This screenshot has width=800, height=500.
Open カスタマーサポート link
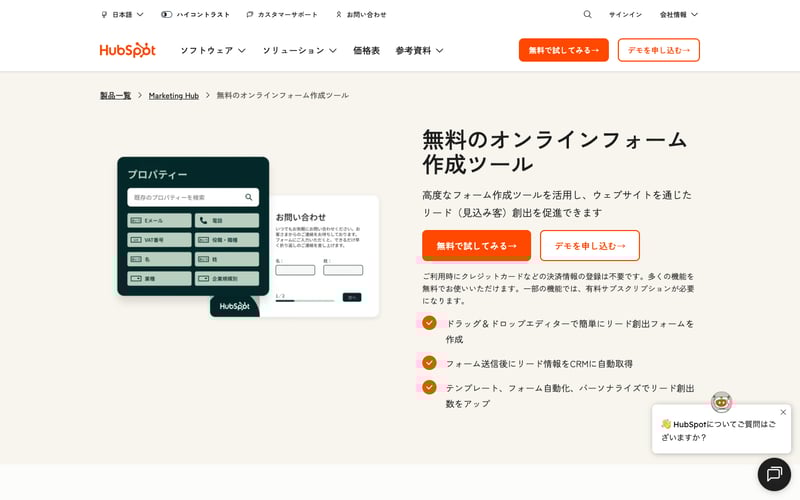tap(282, 15)
